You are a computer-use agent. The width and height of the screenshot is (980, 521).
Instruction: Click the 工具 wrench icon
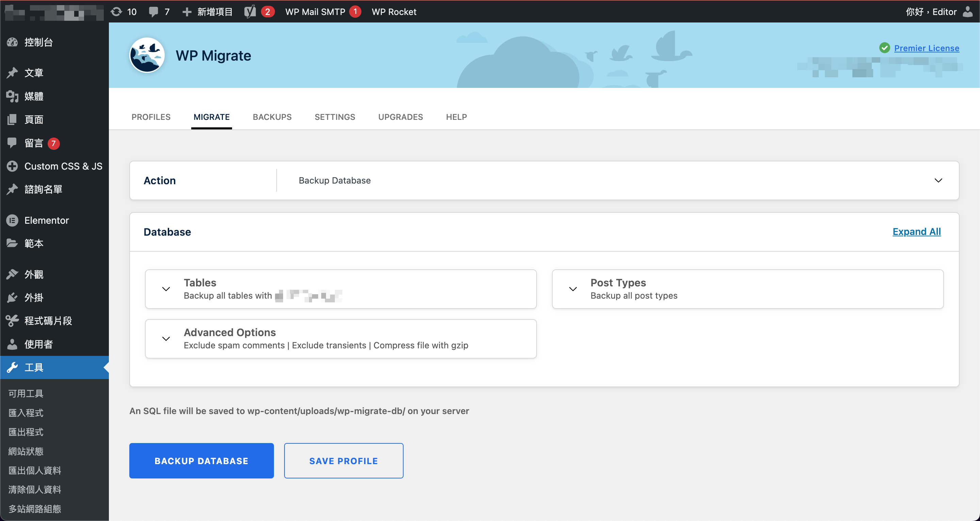click(x=12, y=367)
